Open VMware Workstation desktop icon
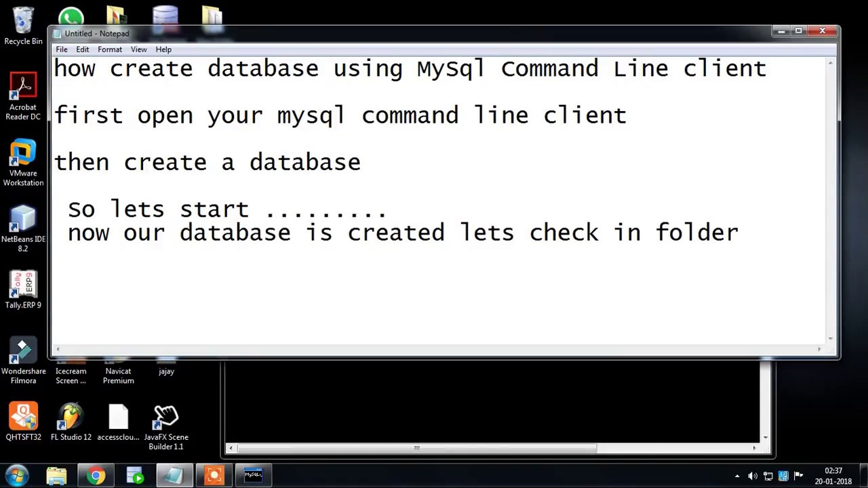 (23, 163)
